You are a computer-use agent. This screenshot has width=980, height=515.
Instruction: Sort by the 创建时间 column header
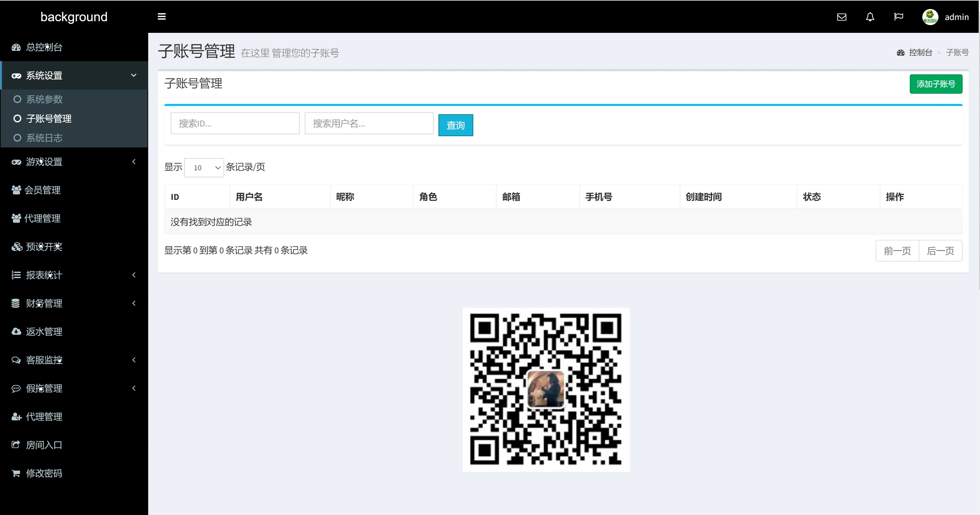739,197
